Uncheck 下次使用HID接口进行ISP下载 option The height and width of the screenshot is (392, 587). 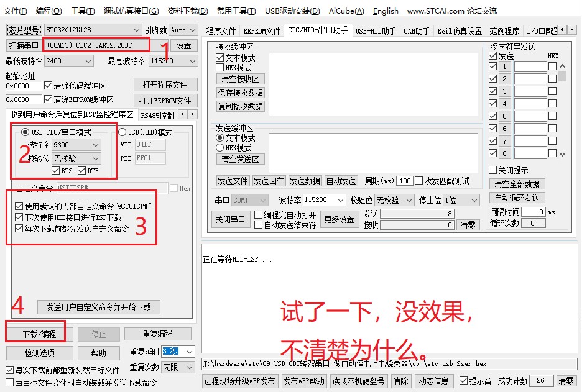(19, 217)
